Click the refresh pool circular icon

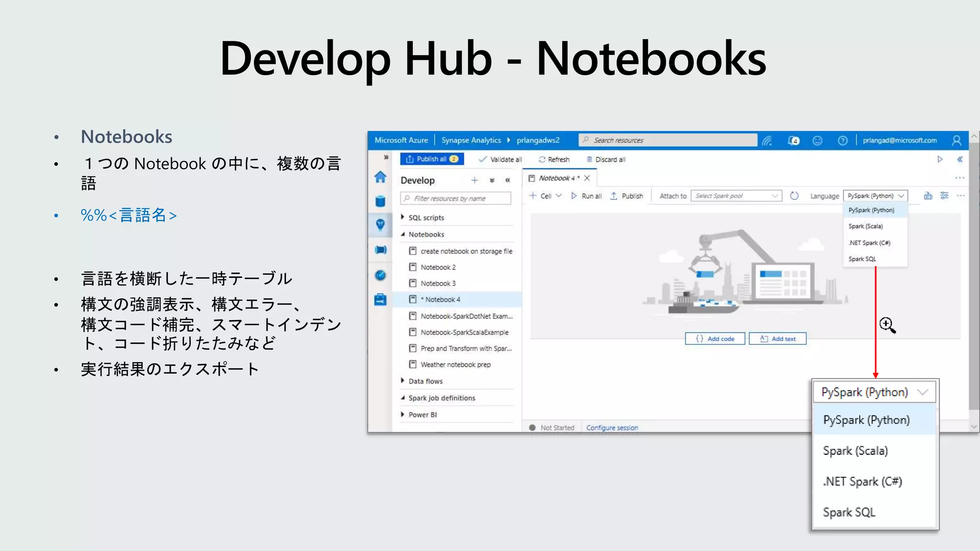point(794,196)
